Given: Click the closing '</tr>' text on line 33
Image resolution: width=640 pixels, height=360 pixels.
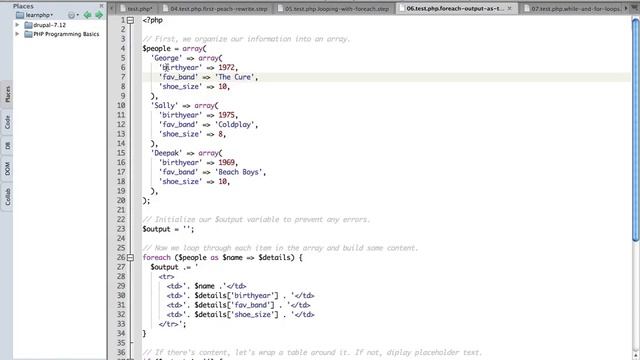Looking at the screenshot, I should [x=169, y=324].
